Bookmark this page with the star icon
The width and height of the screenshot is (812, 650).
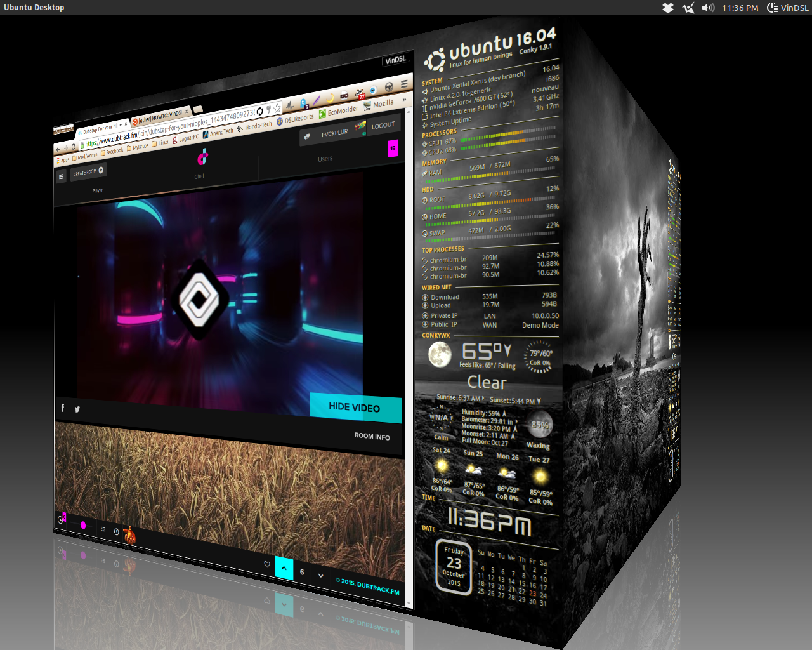pos(277,108)
